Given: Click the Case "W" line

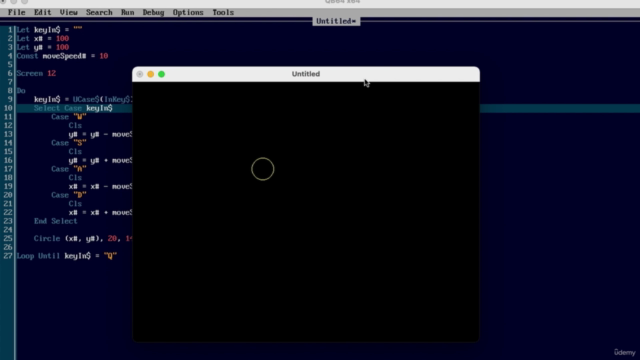Looking at the screenshot, I should [x=69, y=117].
